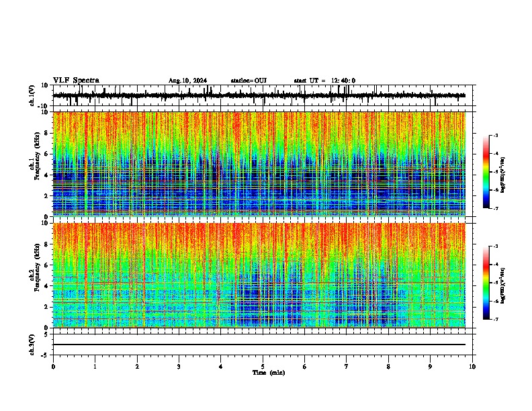Image resolution: width=532 pixels, height=411 pixels.
Task: Click inside the ch.1 spectrogram panel
Action: (x=259, y=164)
